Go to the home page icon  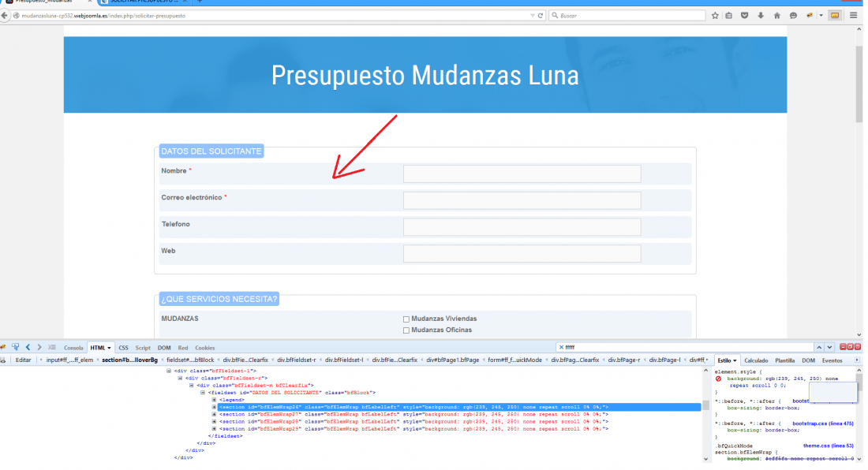click(x=776, y=16)
